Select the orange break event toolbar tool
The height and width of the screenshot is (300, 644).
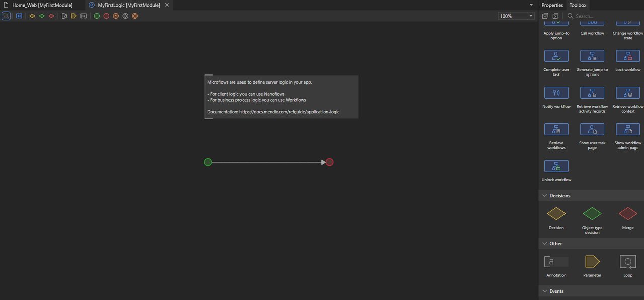[x=135, y=16]
